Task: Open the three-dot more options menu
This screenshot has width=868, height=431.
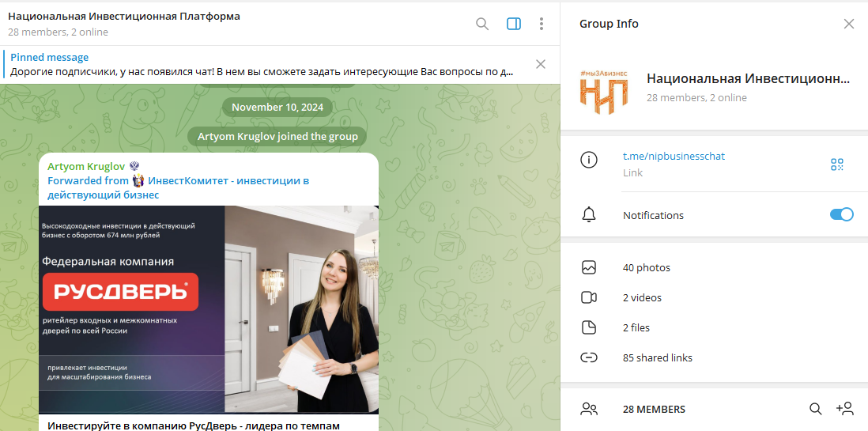Action: 542,24
